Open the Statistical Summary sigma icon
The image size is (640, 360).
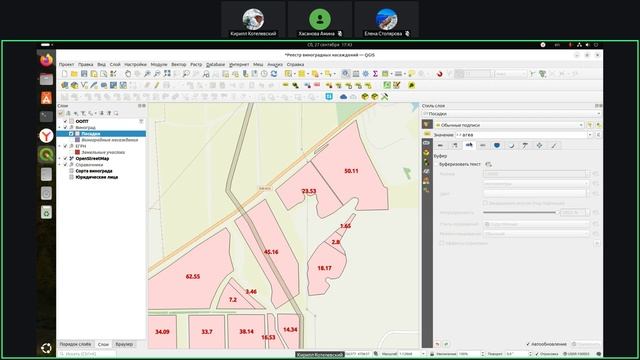(x=375, y=74)
